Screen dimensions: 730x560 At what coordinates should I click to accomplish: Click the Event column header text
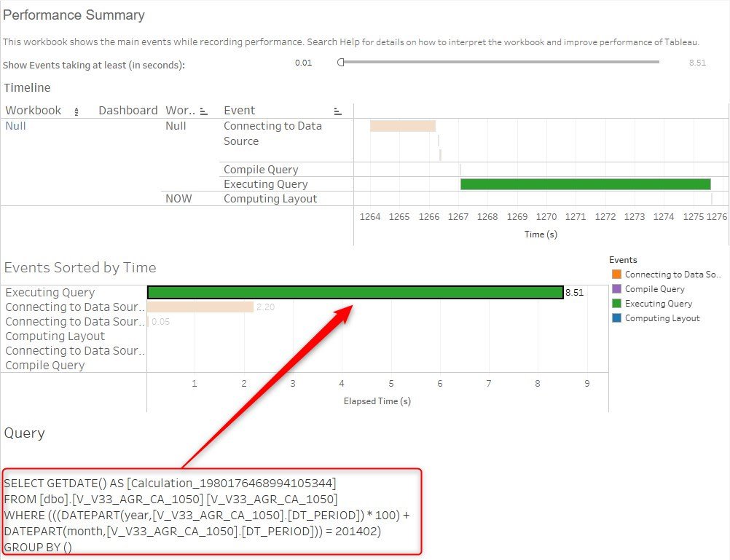coord(239,110)
